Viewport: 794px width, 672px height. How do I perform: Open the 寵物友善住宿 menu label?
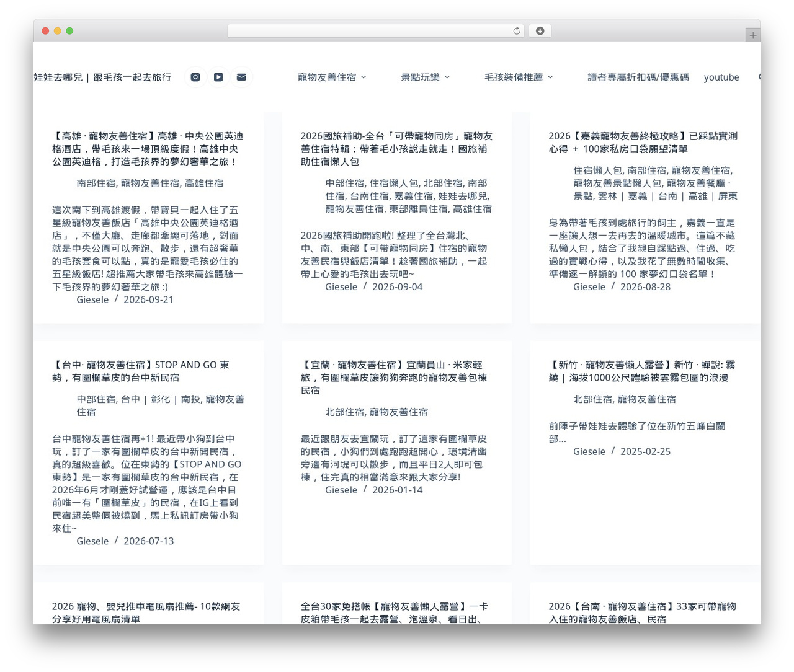[x=327, y=77]
